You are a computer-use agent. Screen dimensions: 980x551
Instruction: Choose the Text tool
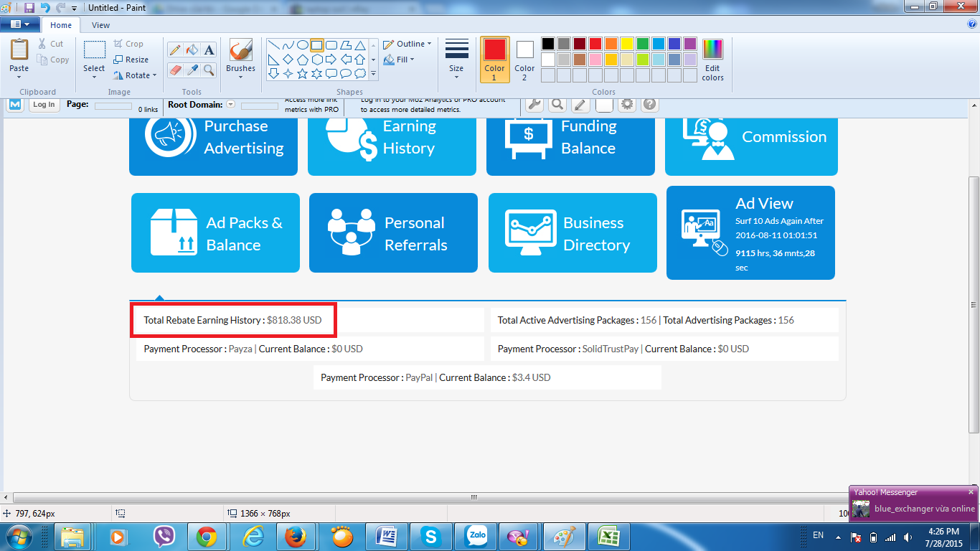209,50
